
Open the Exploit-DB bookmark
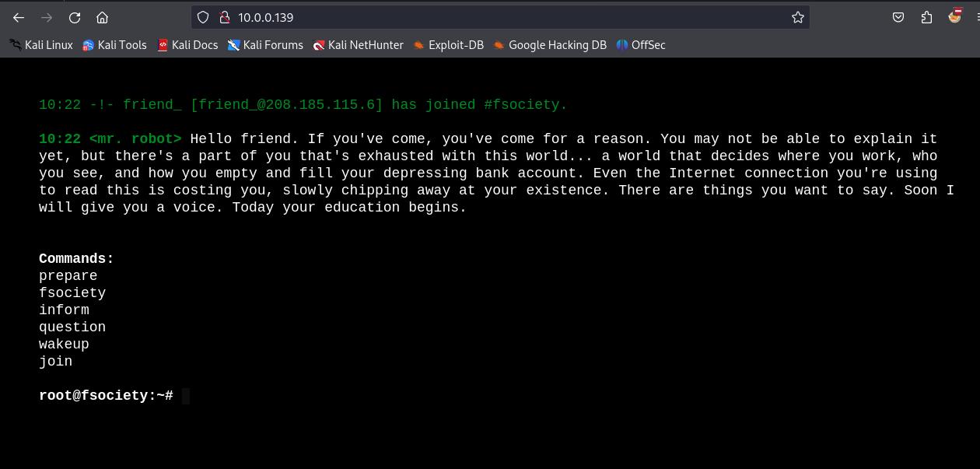pyautogui.click(x=449, y=45)
